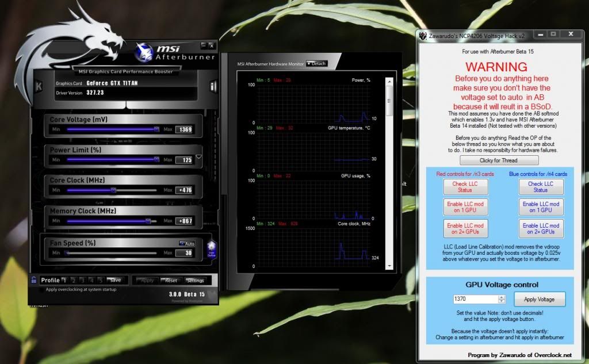Minimize the MSI Afterburner window
The image size is (589, 364).
pyautogui.click(x=204, y=45)
